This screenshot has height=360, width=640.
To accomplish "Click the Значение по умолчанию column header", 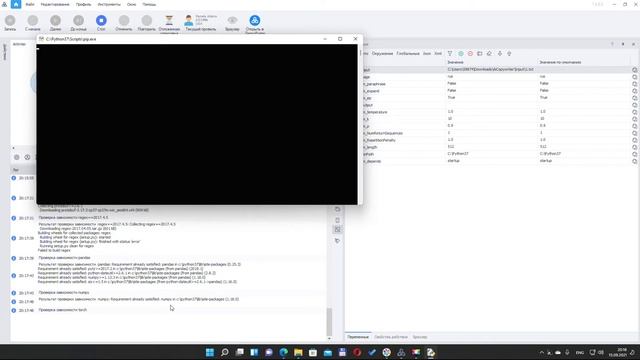I will tap(560, 62).
